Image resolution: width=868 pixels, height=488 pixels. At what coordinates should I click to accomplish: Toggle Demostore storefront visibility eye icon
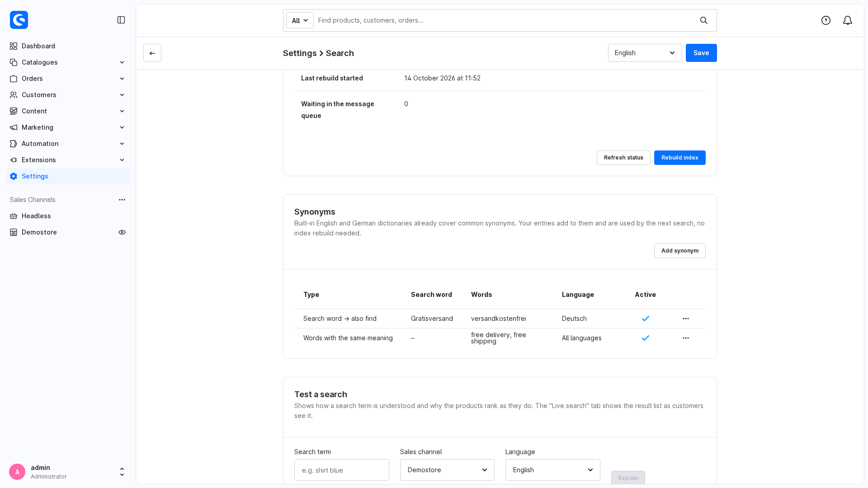(122, 232)
